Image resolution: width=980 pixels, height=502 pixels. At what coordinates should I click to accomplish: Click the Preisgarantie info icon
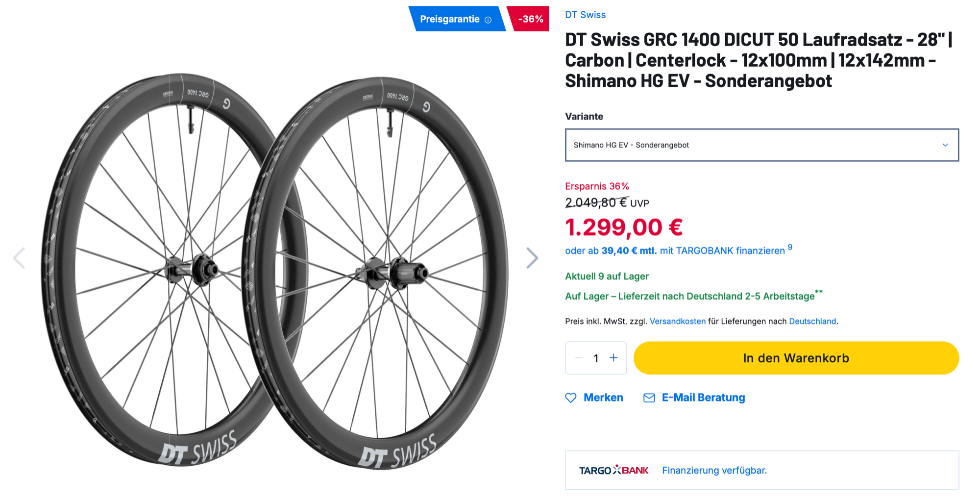click(x=488, y=20)
